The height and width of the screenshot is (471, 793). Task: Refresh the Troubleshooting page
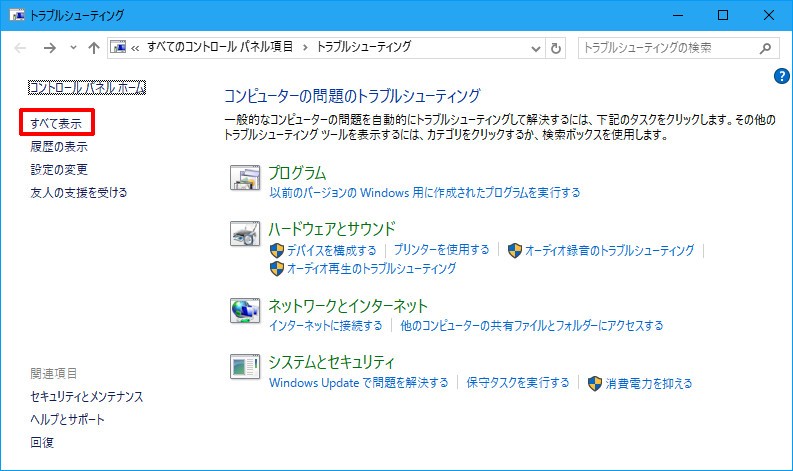tap(555, 49)
